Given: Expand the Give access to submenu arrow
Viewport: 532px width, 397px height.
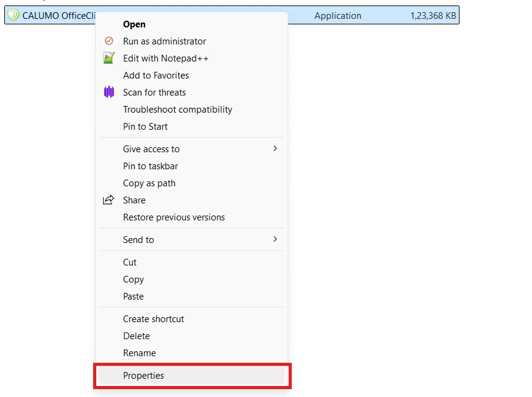Looking at the screenshot, I should click(x=275, y=149).
